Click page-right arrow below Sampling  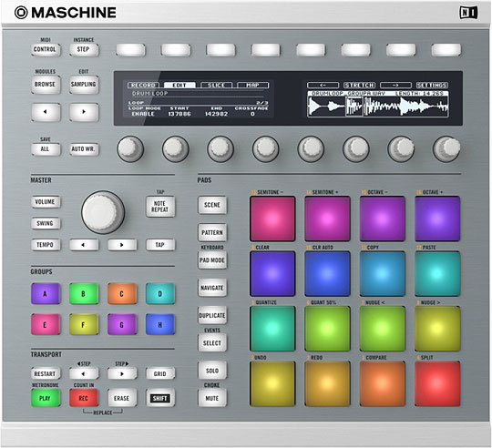[84, 112]
